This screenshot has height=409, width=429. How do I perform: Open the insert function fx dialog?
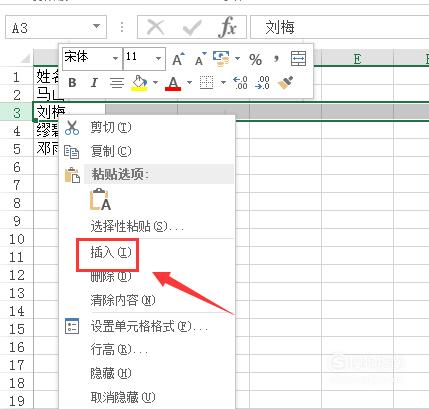tap(227, 27)
